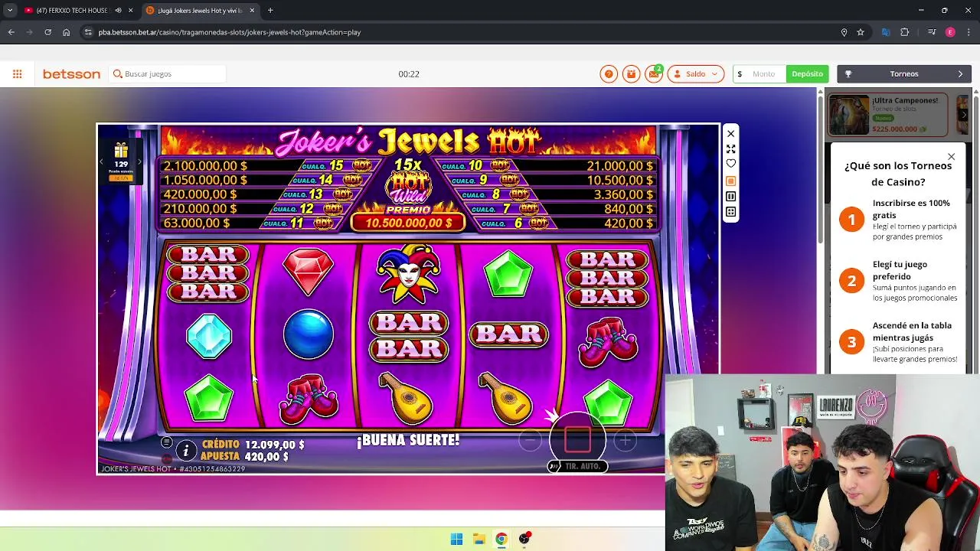
Task: Close the FERXXO TECH HOUSE tab
Action: 130,11
